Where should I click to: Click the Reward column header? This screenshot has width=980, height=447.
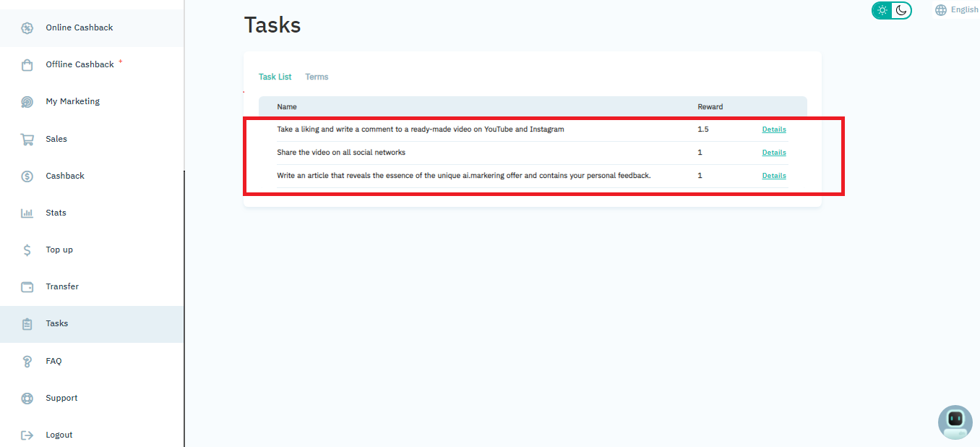[710, 107]
